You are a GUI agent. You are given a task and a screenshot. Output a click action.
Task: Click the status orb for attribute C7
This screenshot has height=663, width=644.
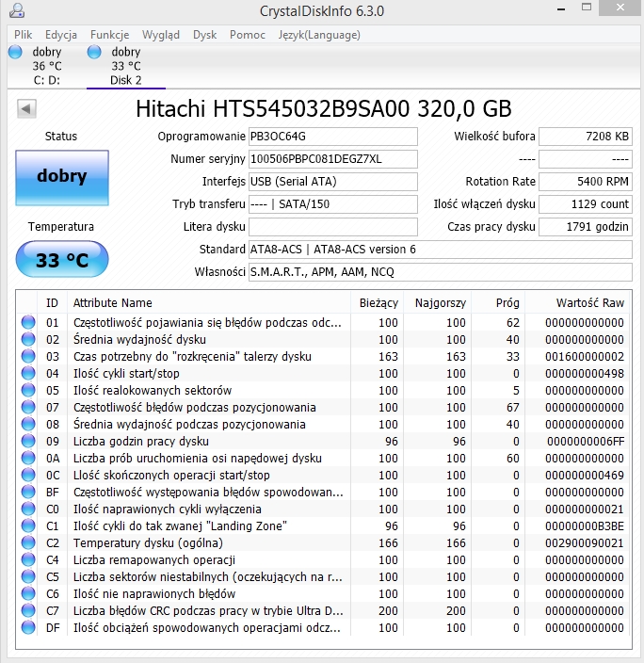click(28, 610)
